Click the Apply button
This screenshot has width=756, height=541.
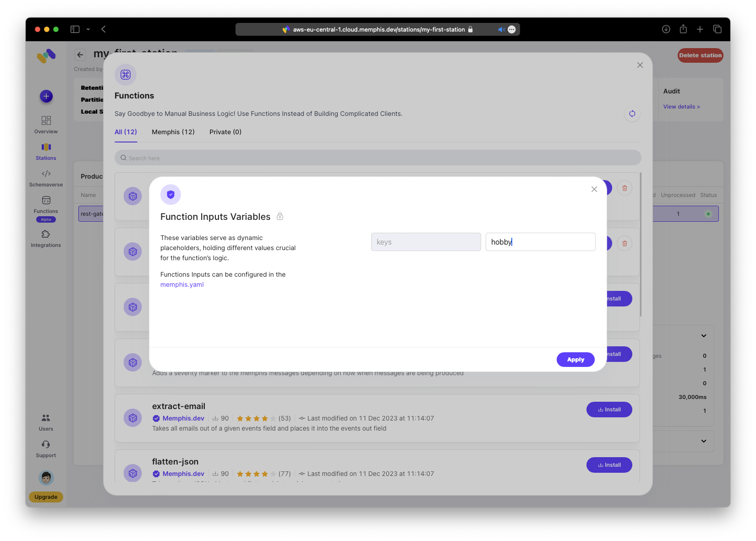click(x=575, y=360)
